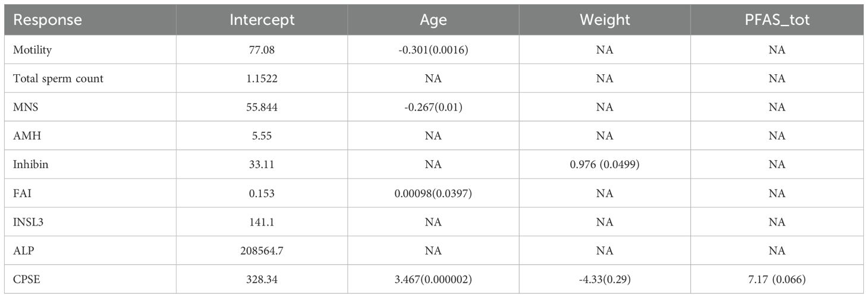Image resolution: width=868 pixels, height=298 pixels.
Task: Select the Weight column header
Action: tap(605, 20)
